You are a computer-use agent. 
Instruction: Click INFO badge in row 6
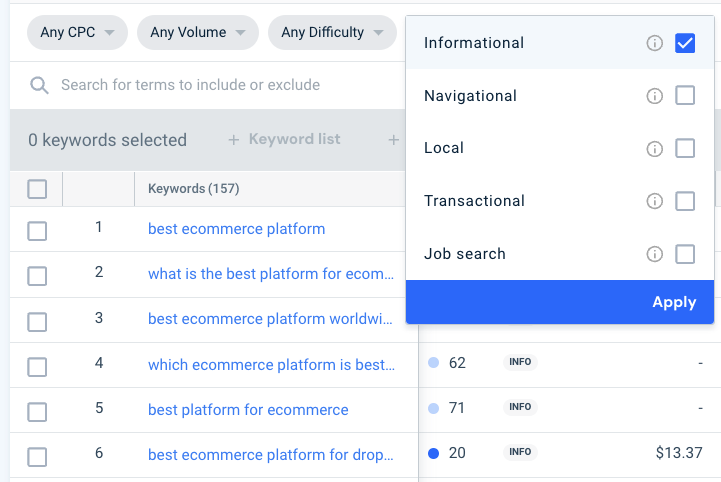click(x=520, y=452)
